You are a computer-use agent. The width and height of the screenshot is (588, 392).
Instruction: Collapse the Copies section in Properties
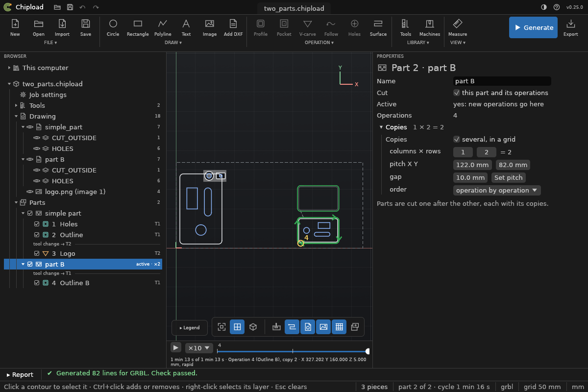(381, 127)
